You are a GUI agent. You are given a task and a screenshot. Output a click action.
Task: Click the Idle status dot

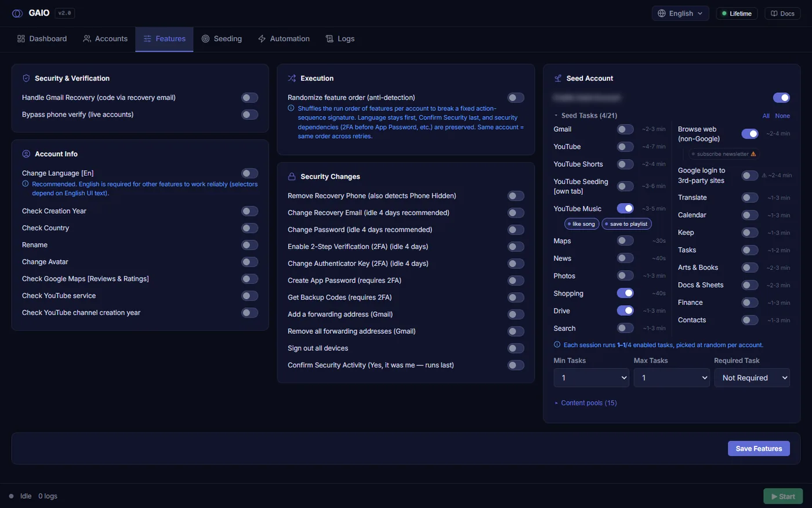11,496
